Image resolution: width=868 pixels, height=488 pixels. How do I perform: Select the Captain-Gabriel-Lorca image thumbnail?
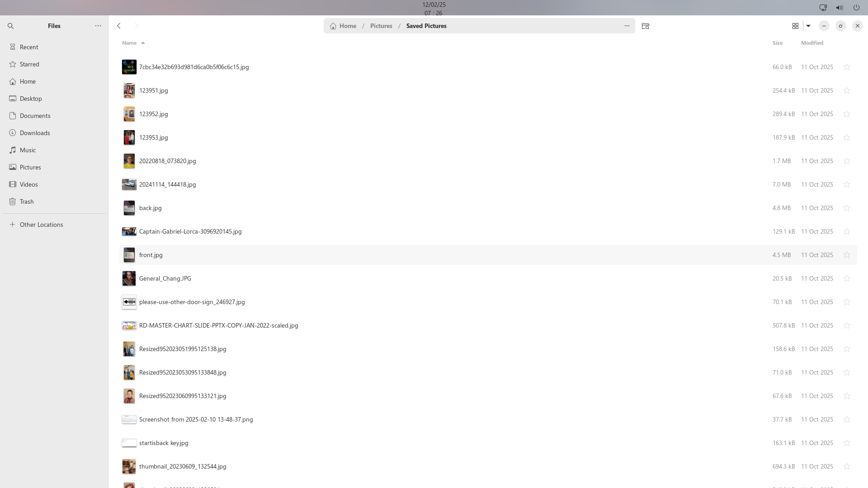tap(129, 231)
